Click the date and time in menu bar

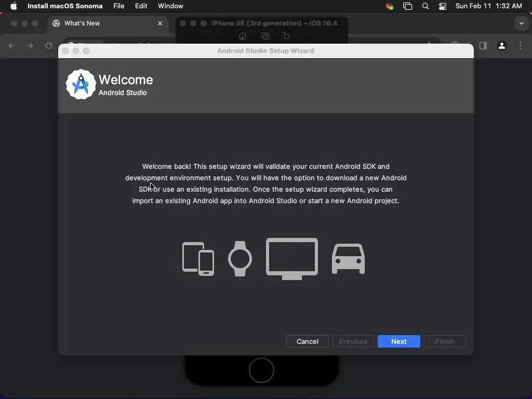488,6
